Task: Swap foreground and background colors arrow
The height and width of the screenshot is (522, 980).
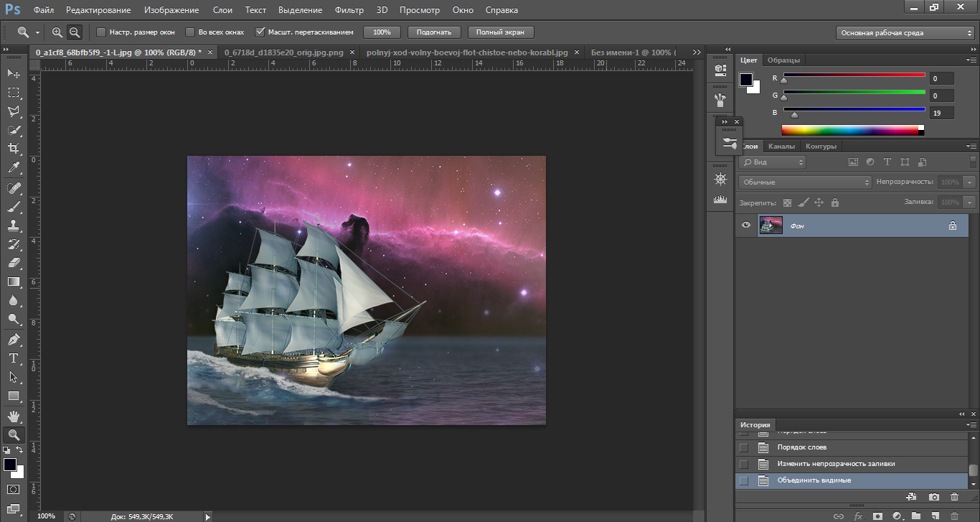Action: coord(20,450)
